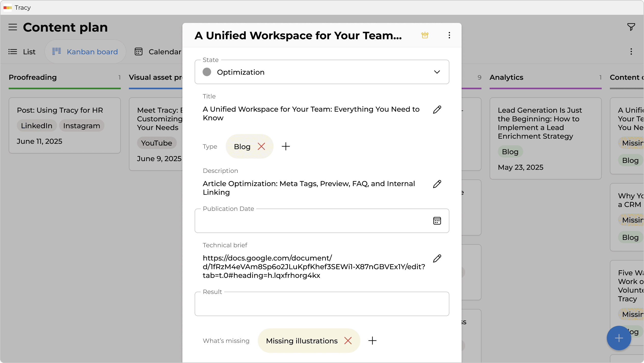Remove the Missing illustrations tag
The width and height of the screenshot is (644, 363).
(348, 341)
